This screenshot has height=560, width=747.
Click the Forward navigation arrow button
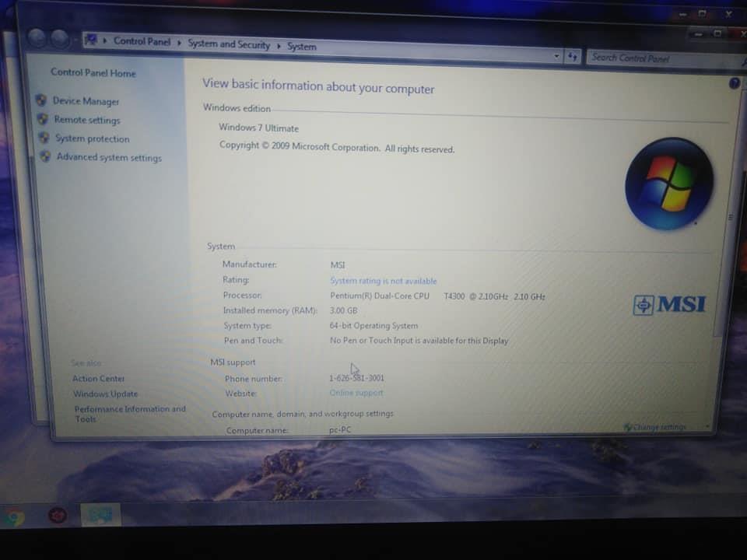[x=60, y=39]
